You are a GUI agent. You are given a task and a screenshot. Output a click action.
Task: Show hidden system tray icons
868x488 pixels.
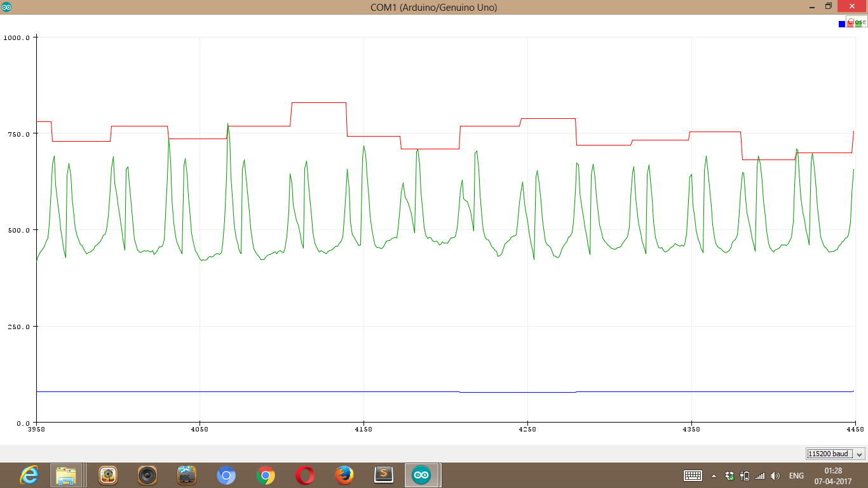click(714, 476)
